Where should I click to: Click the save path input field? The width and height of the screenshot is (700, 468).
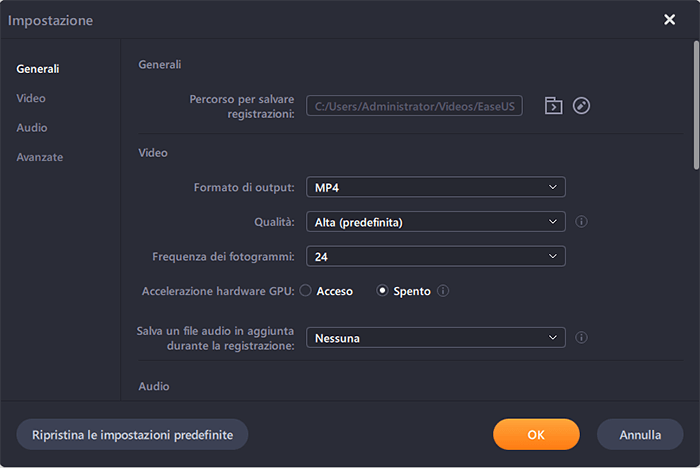(x=414, y=106)
